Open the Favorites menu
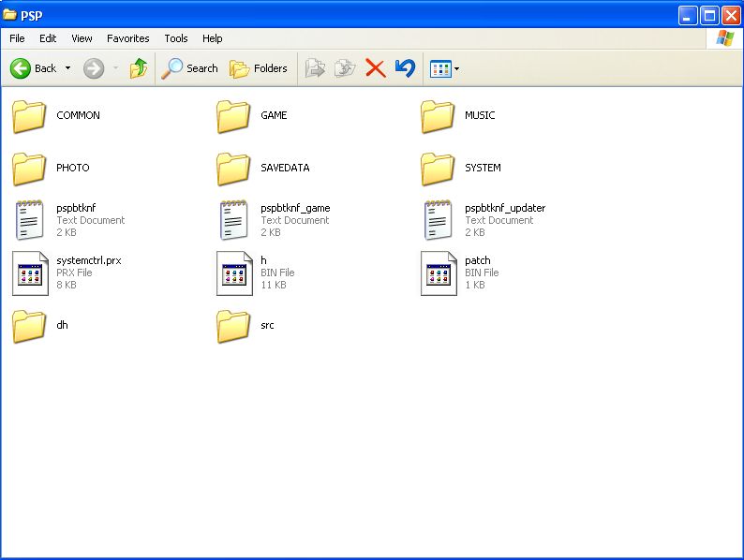Viewport: 744px width, 560px height. (x=127, y=38)
